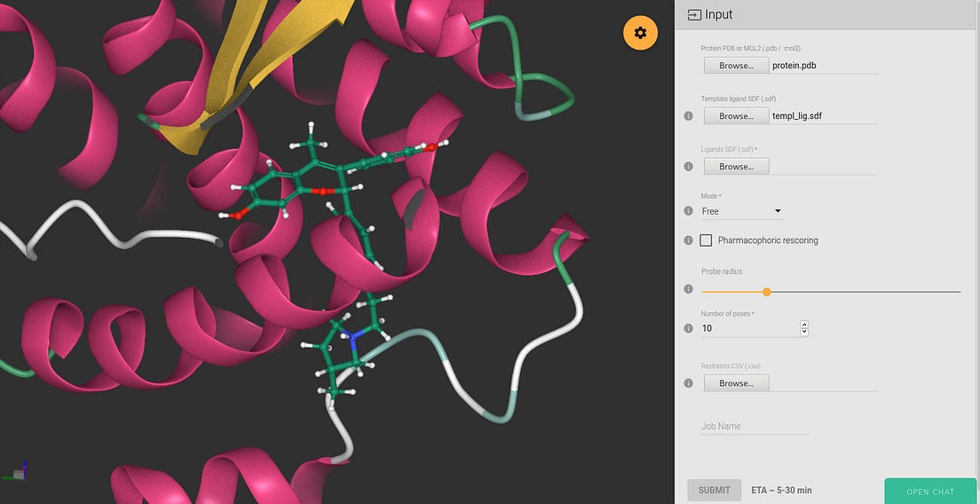Click the OPEN CHAT button
Image resolution: width=980 pixels, height=504 pixels.
pyautogui.click(x=930, y=492)
